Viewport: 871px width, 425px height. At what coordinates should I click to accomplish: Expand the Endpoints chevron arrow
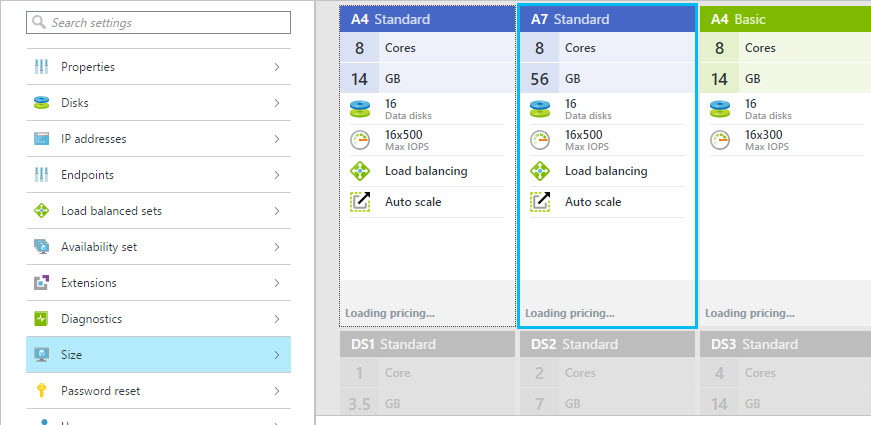276,175
